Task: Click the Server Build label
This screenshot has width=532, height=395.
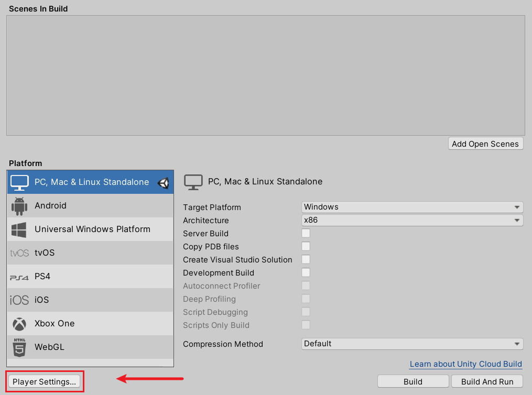Action: click(x=205, y=234)
